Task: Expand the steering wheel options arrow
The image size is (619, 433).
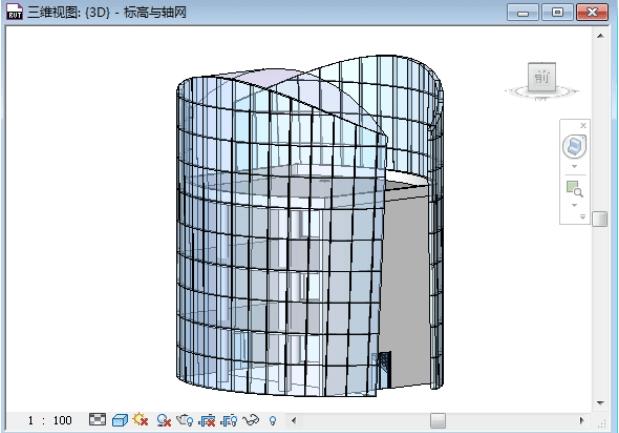Action: coord(576,166)
